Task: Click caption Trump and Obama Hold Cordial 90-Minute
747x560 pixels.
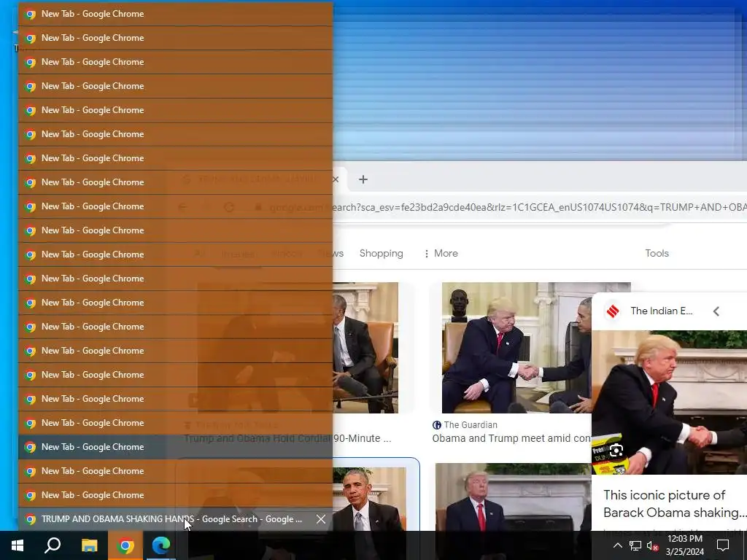Action: pyautogui.click(x=287, y=438)
